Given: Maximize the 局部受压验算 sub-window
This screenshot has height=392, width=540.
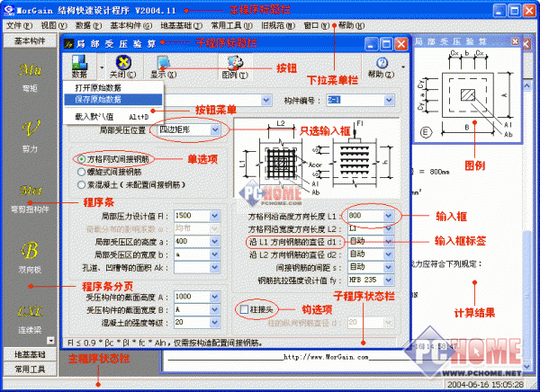Looking at the screenshot, I should tap(386, 44).
